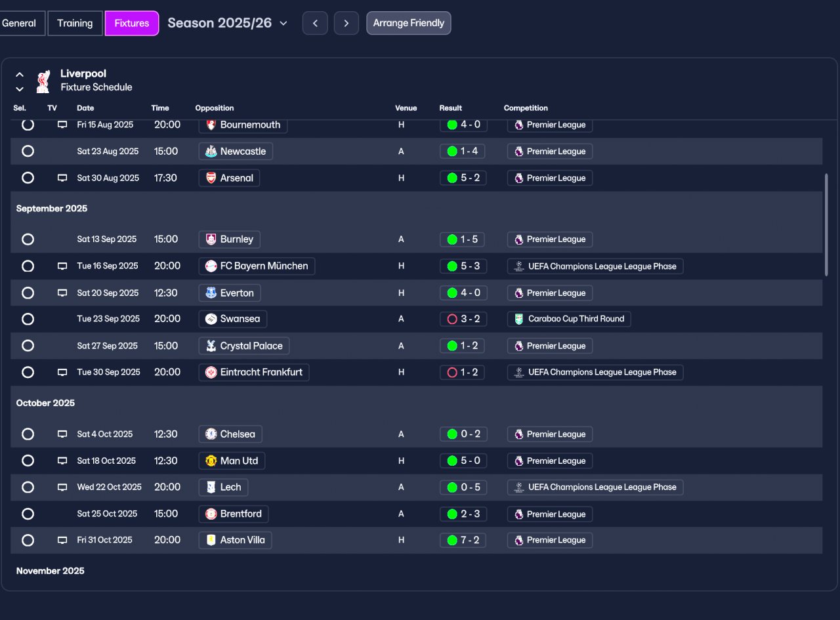This screenshot has height=620, width=840.
Task: Click the Premier League logo on Newcastle row
Action: tap(519, 152)
